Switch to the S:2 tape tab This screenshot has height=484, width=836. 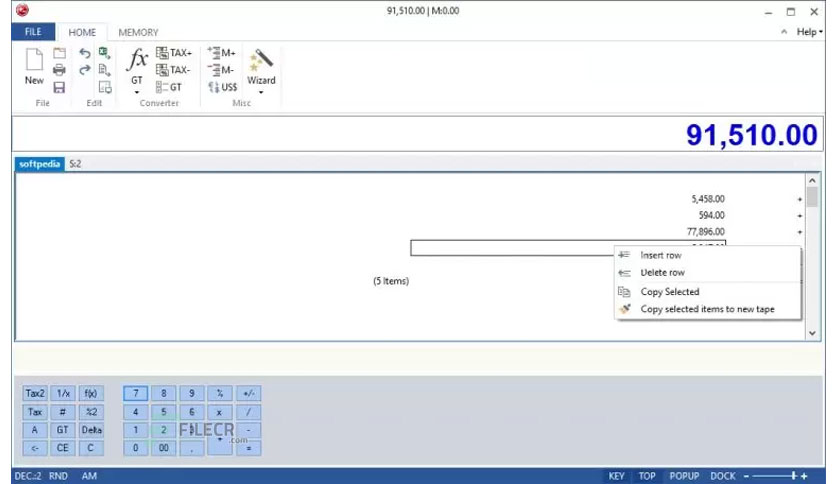pyautogui.click(x=75, y=164)
